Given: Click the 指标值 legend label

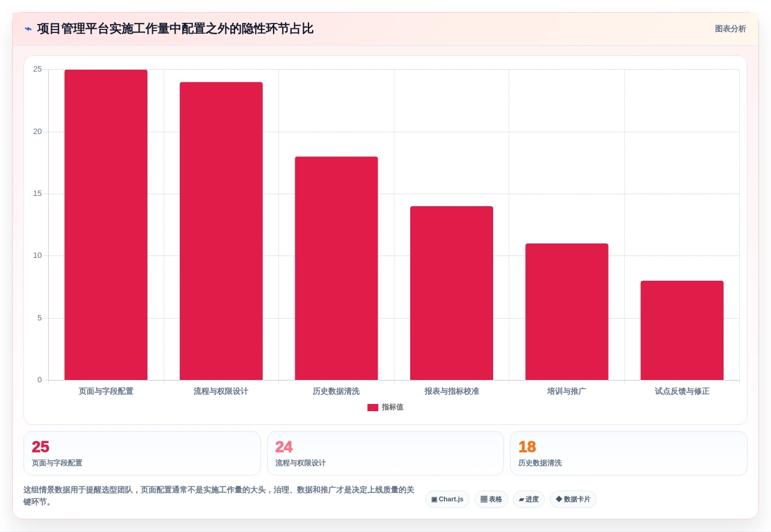Looking at the screenshot, I should point(393,408).
